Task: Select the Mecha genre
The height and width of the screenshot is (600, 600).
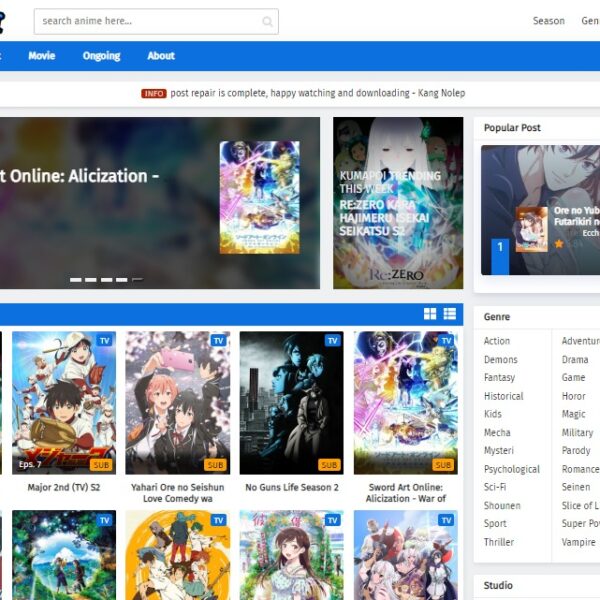Action: click(497, 432)
